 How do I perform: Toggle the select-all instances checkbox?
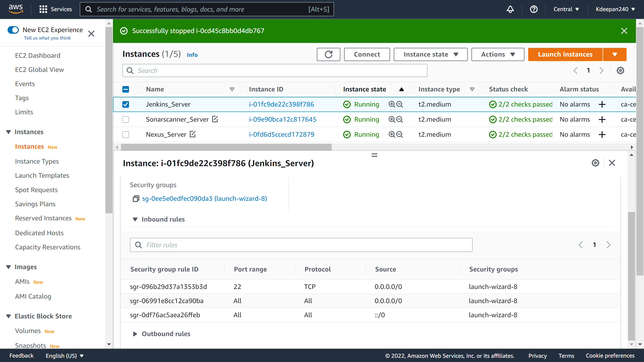[x=126, y=89]
